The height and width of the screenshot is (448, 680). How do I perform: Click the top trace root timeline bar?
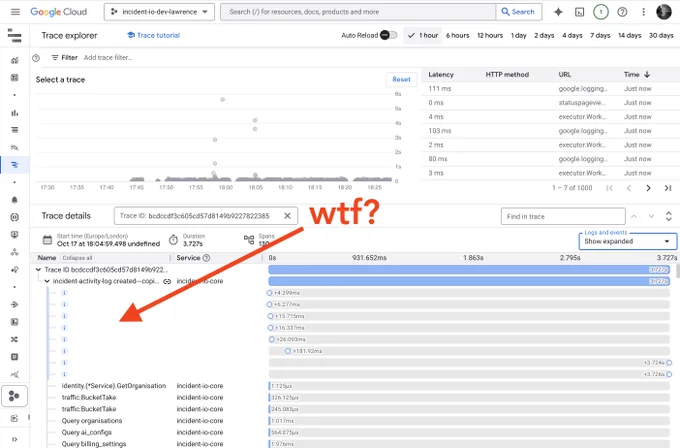469,270
